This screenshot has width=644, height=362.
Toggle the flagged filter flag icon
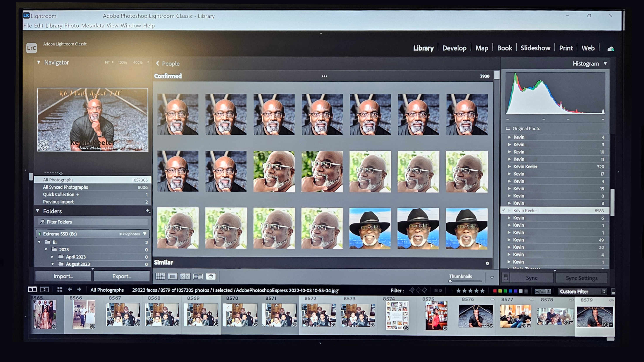point(412,290)
